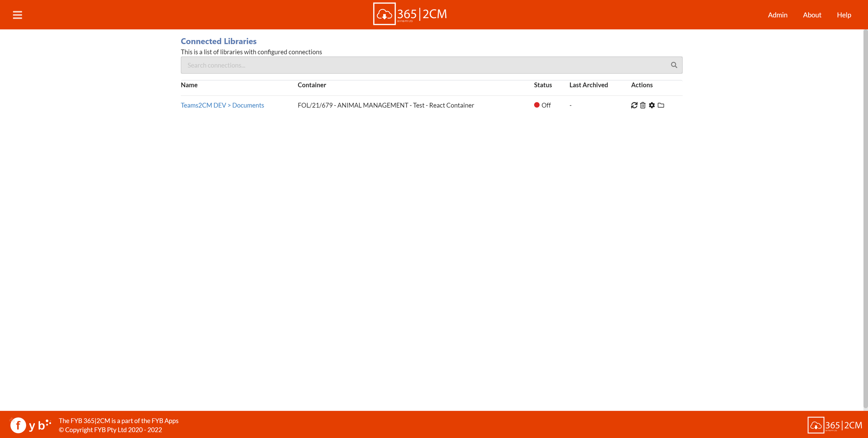The width and height of the screenshot is (868, 438).
Task: Select the FOL/21/679 container text
Action: coord(386,105)
